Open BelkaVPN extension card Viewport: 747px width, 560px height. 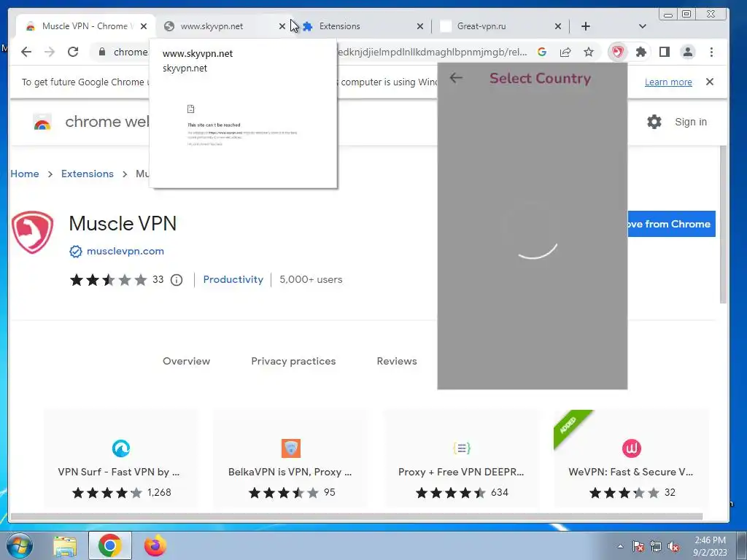click(290, 459)
